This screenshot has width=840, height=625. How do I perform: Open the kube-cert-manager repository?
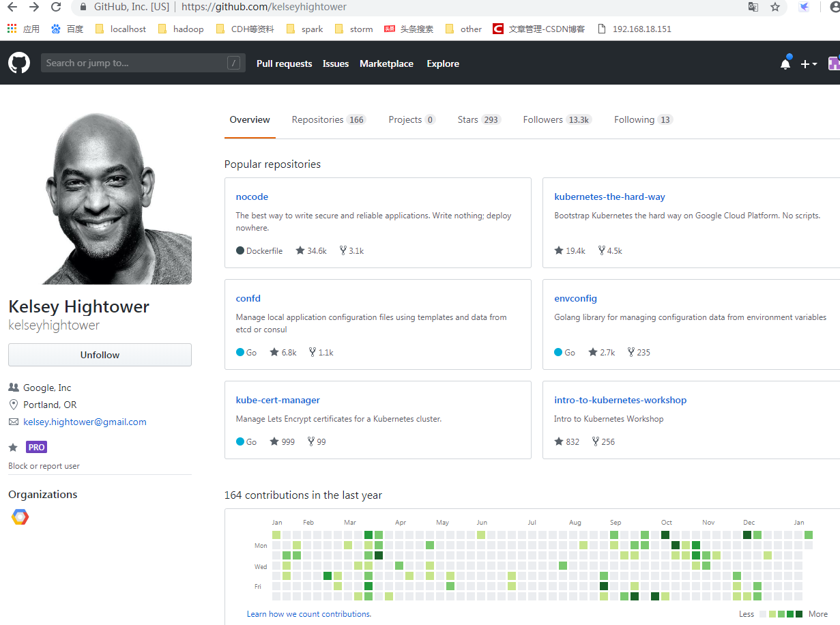(x=278, y=400)
